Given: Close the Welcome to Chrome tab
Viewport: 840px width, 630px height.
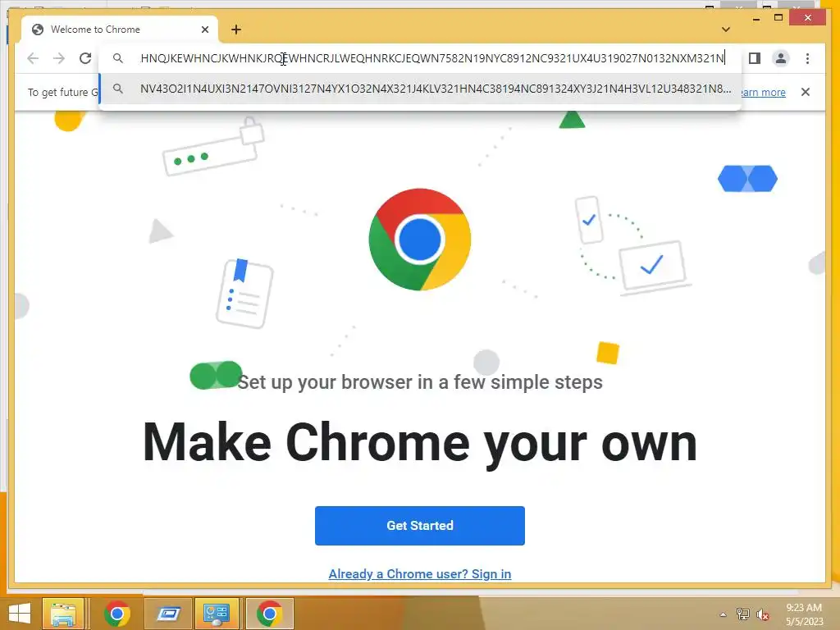Looking at the screenshot, I should coord(204,30).
